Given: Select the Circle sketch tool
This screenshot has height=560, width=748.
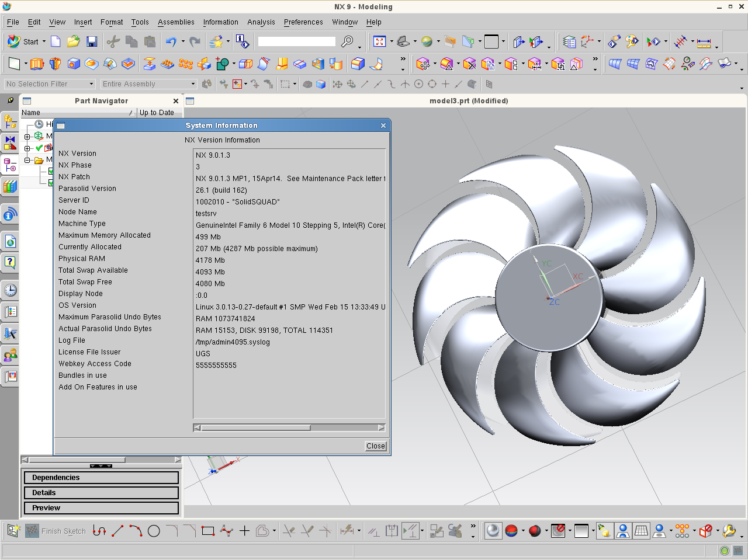Looking at the screenshot, I should (x=154, y=531).
